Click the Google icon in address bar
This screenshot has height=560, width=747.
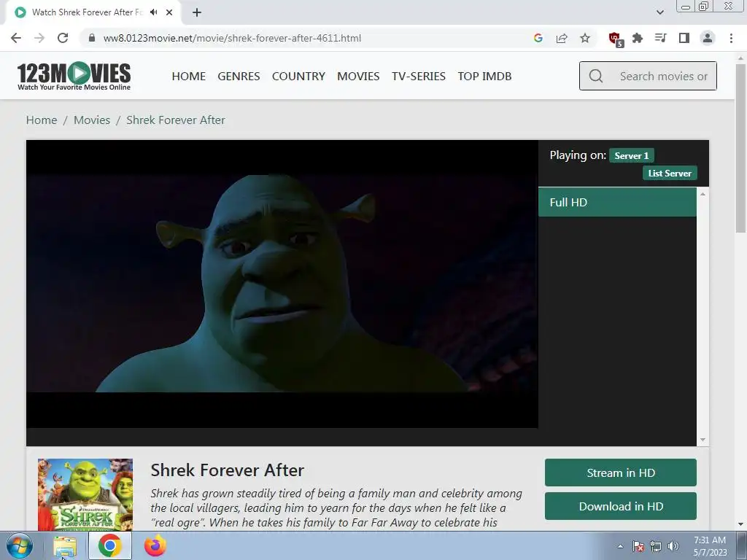click(x=538, y=38)
